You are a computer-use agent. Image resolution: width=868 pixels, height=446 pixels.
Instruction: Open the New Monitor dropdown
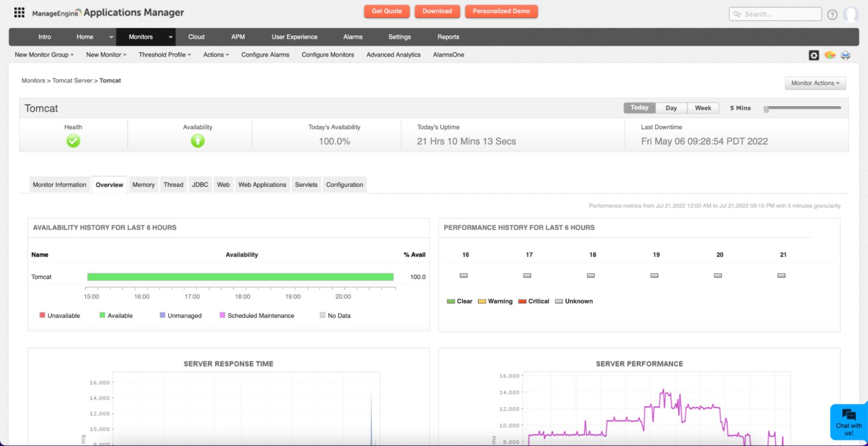click(106, 55)
